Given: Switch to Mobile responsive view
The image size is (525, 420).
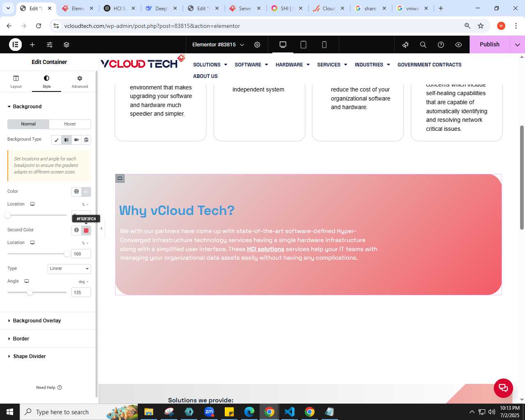Looking at the screenshot, I should coord(324,45).
